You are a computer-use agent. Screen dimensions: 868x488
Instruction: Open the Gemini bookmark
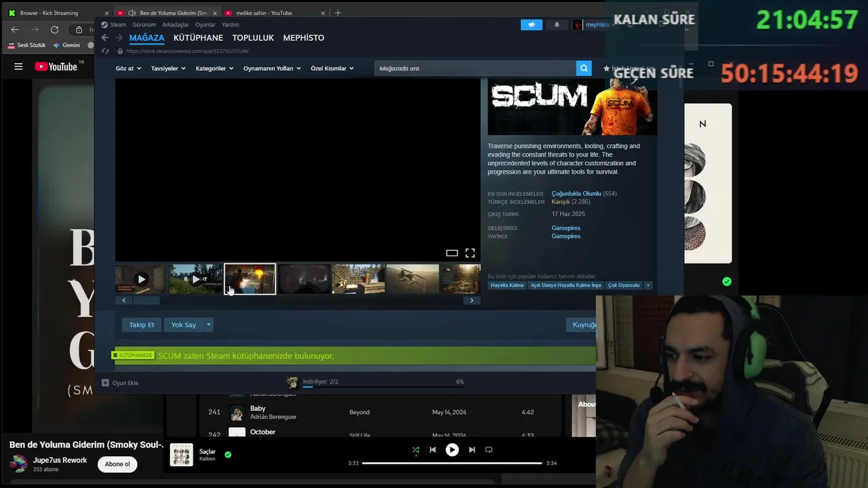point(66,45)
